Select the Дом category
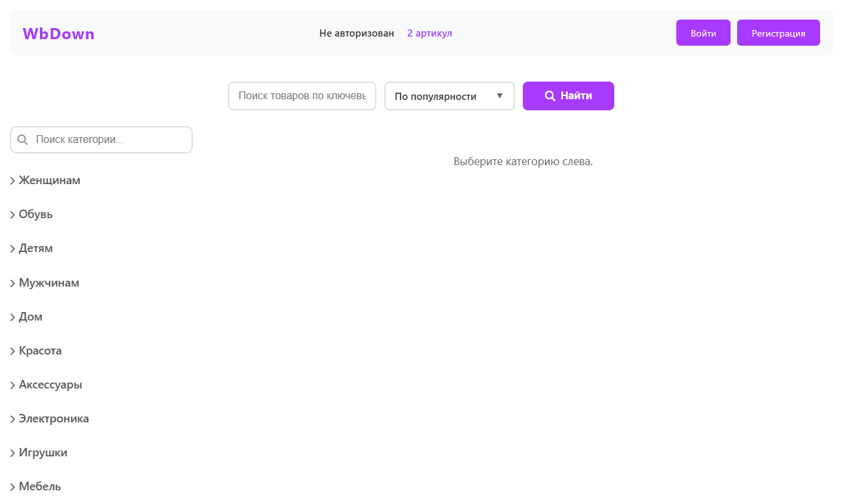The width and height of the screenshot is (841, 504). pos(31,317)
